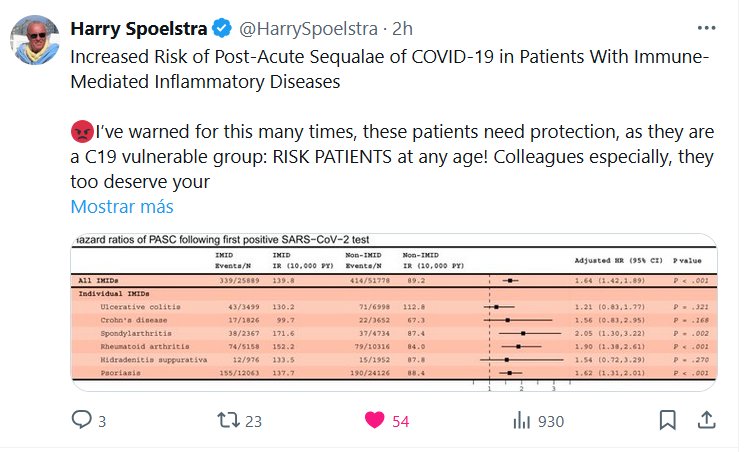Image resolution: width=746 pixels, height=452 pixels.
Task: Open the view analytics bar chart icon
Action: tap(521, 421)
